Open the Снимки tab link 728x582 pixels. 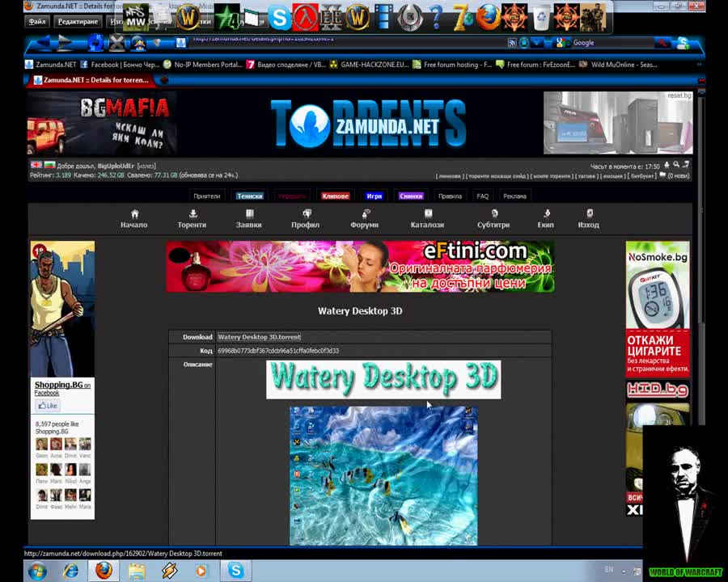click(x=411, y=196)
